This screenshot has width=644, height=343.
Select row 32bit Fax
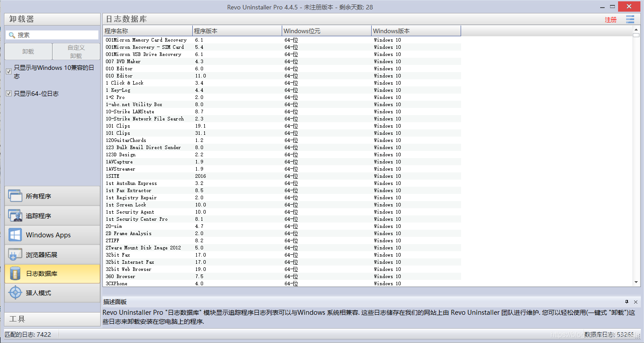tap(282, 255)
